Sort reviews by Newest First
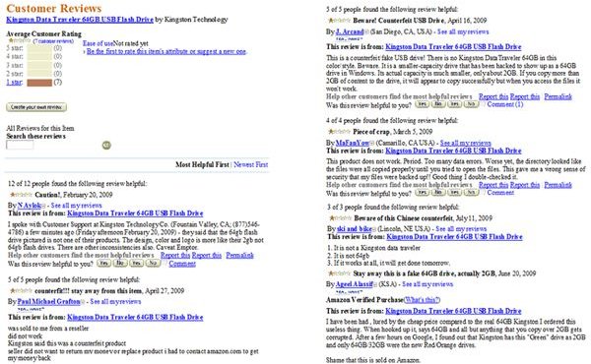591x364 pixels. click(250, 164)
